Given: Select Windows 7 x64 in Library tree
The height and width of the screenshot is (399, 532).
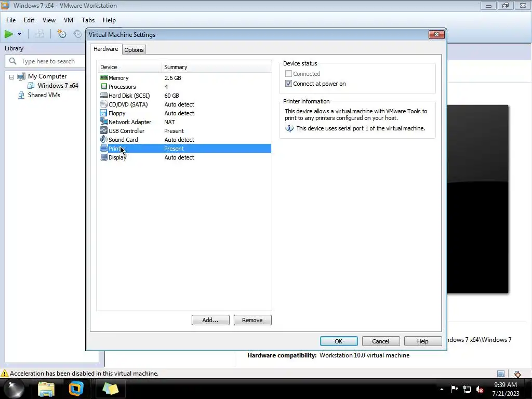Looking at the screenshot, I should (x=58, y=86).
